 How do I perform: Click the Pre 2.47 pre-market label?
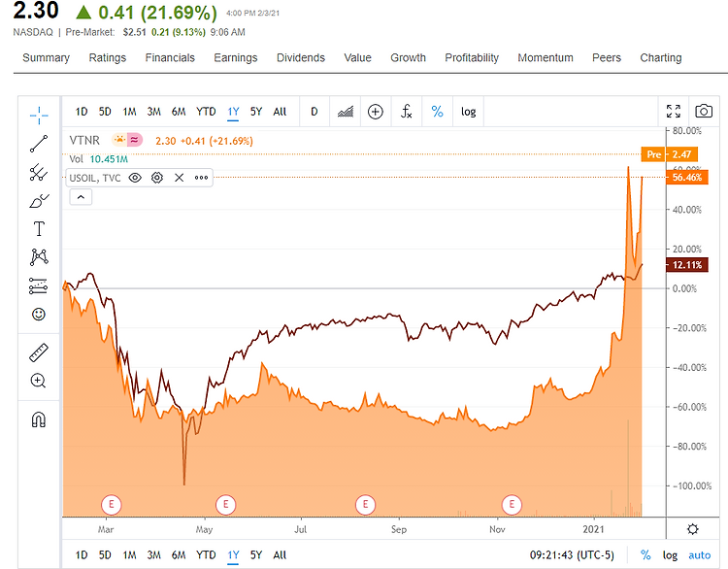tap(669, 154)
